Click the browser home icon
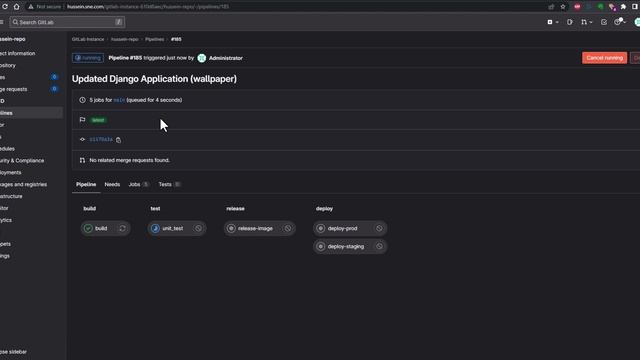The width and height of the screenshot is (640, 360). [16, 7]
